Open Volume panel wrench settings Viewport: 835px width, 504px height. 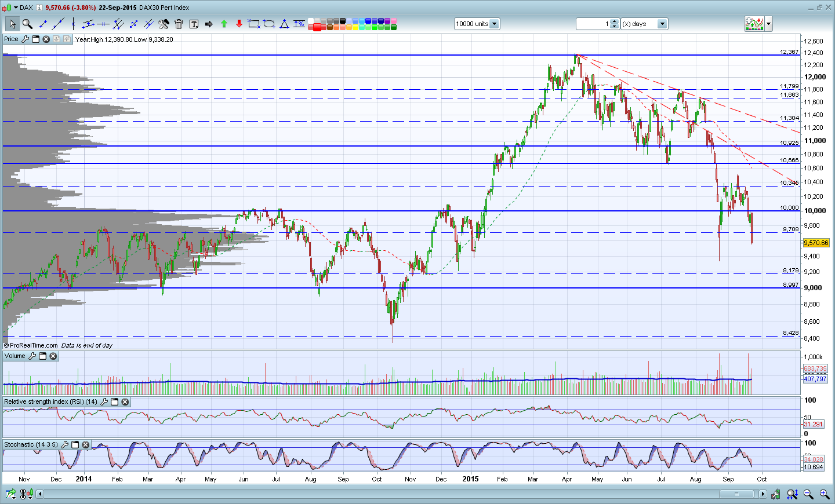(x=32, y=356)
